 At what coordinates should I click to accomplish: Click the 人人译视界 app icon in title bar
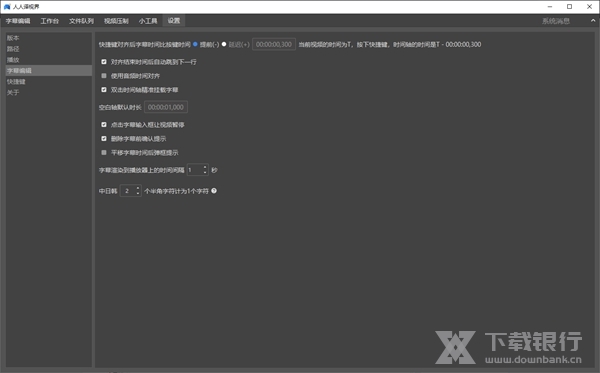pos(7,7)
